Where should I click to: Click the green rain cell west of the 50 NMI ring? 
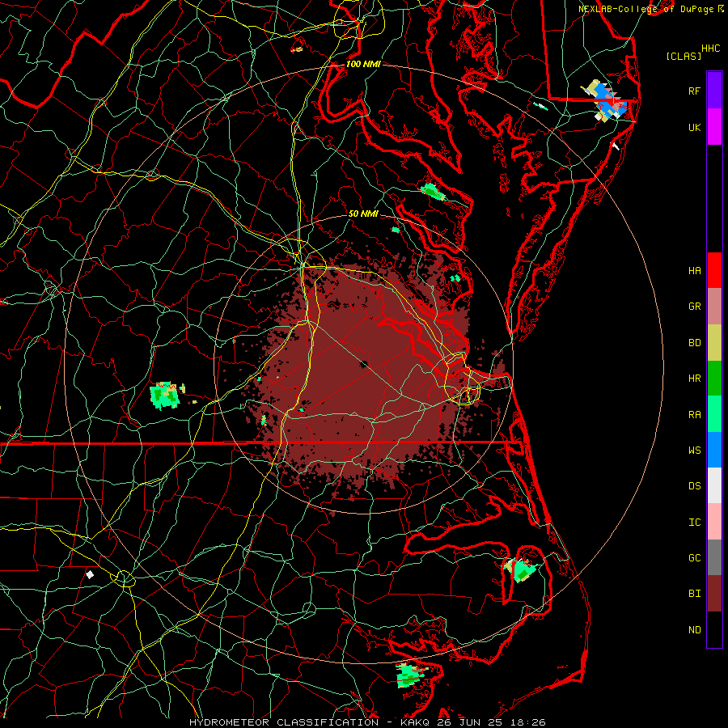(x=165, y=396)
